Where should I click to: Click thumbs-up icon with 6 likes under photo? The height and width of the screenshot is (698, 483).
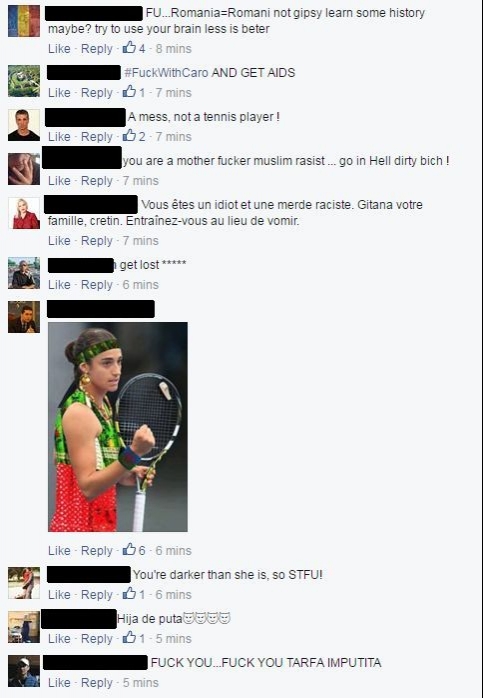[x=130, y=549]
